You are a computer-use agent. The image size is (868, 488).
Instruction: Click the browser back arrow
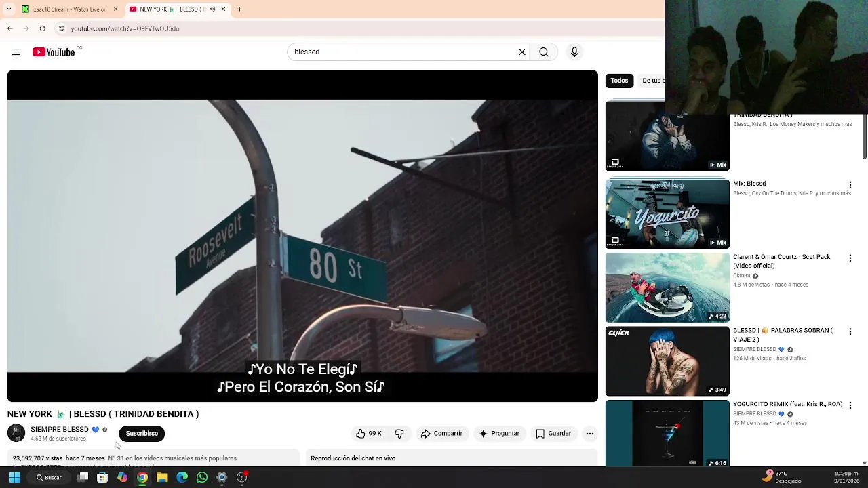[10, 28]
